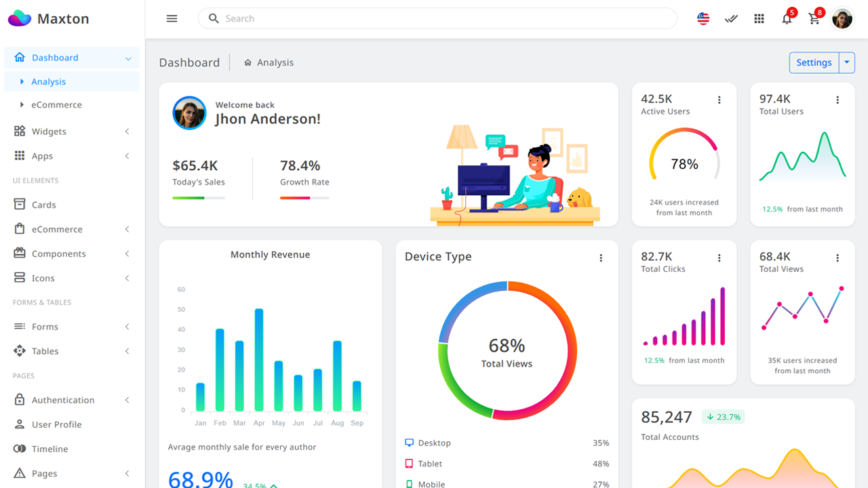Viewport: 868px width, 488px height.
Task: Click the apps grid icon in header
Action: pos(759,18)
